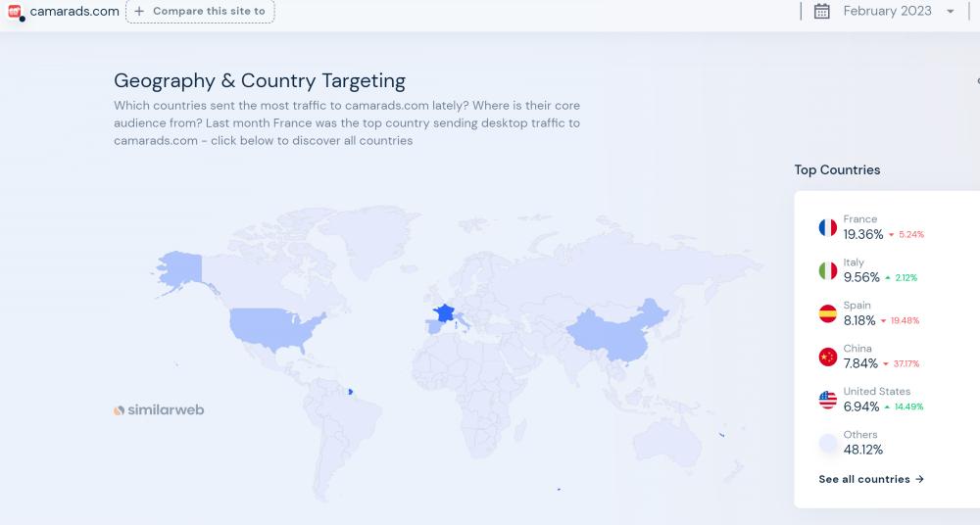Click the calendar icon beside February 2023

tap(822, 12)
